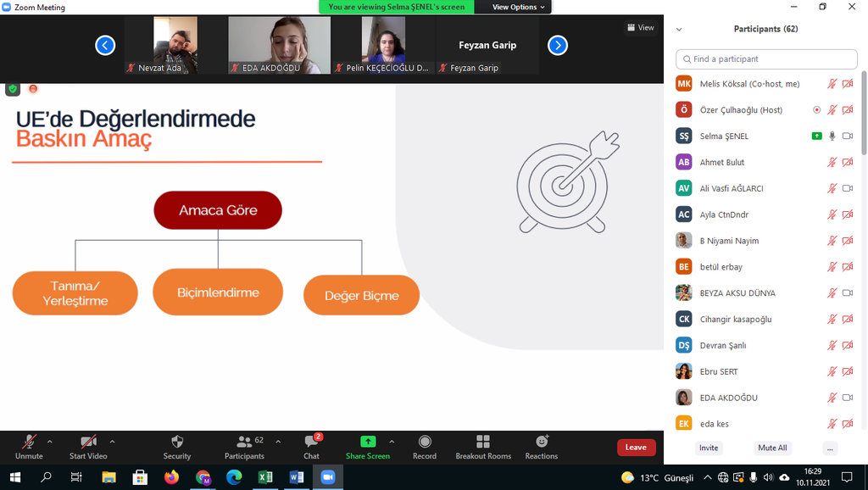
Task: Open the notification center icon
Action: [847, 477]
